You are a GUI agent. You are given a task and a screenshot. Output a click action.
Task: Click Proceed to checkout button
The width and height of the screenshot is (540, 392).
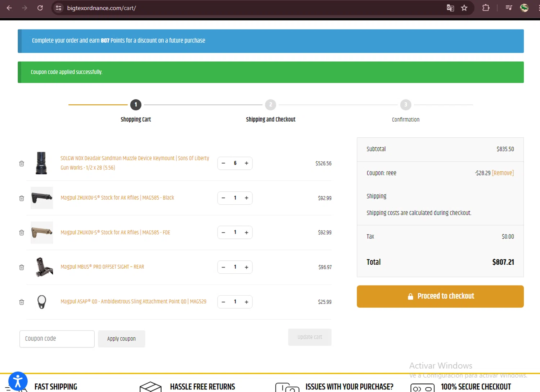(x=440, y=296)
